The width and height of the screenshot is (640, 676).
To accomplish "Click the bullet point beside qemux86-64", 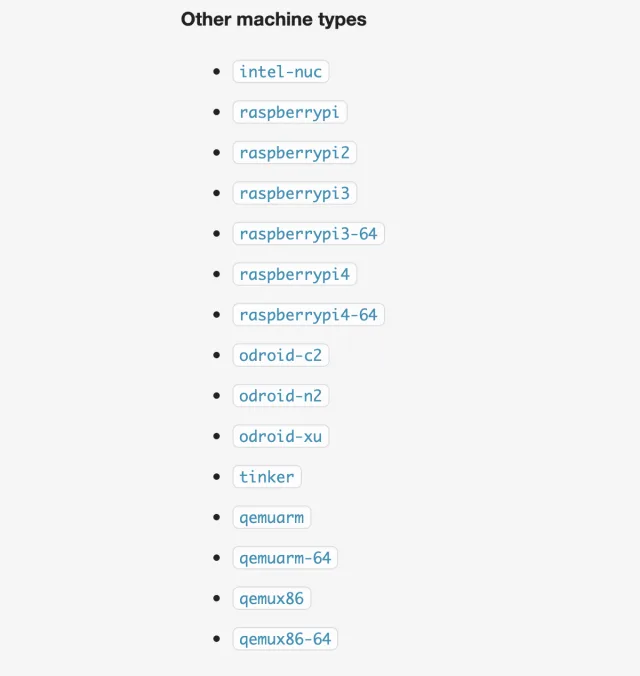I will pos(217,639).
